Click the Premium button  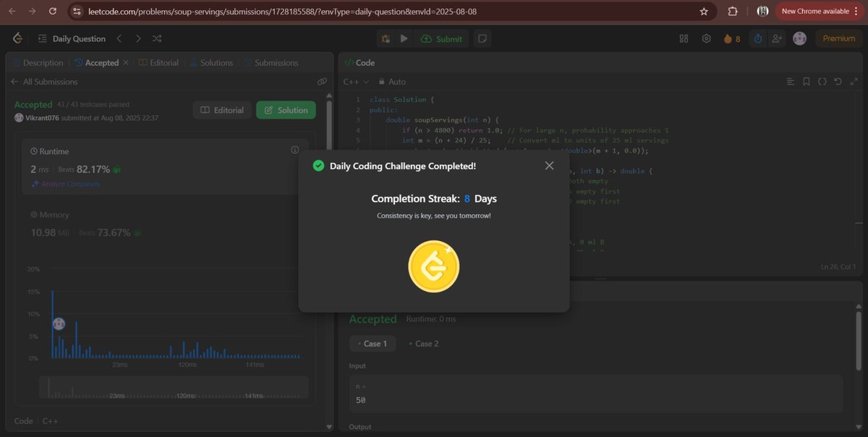pyautogui.click(x=839, y=39)
